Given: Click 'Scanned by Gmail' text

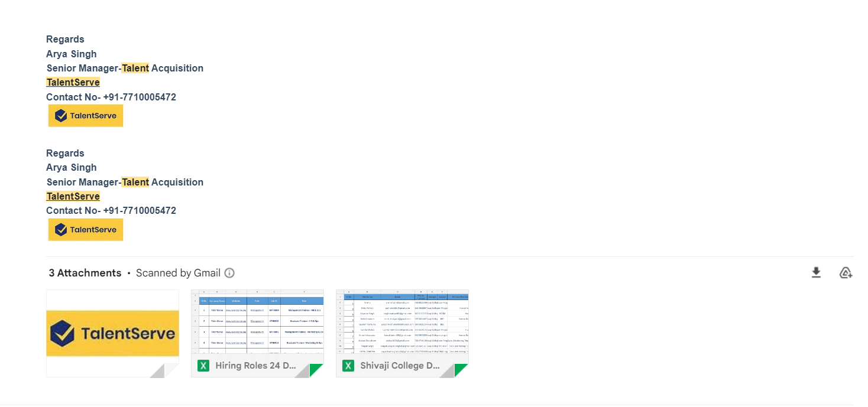Looking at the screenshot, I should [x=178, y=273].
